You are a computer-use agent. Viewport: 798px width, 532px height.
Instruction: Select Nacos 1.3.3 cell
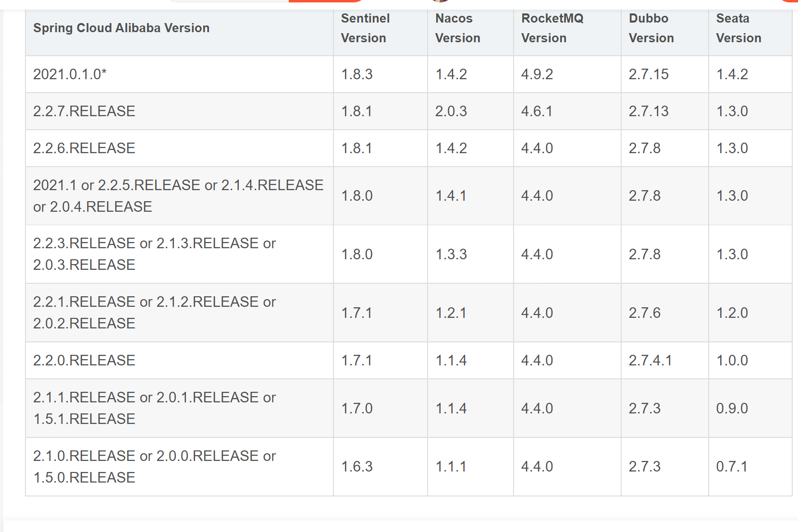pos(470,254)
